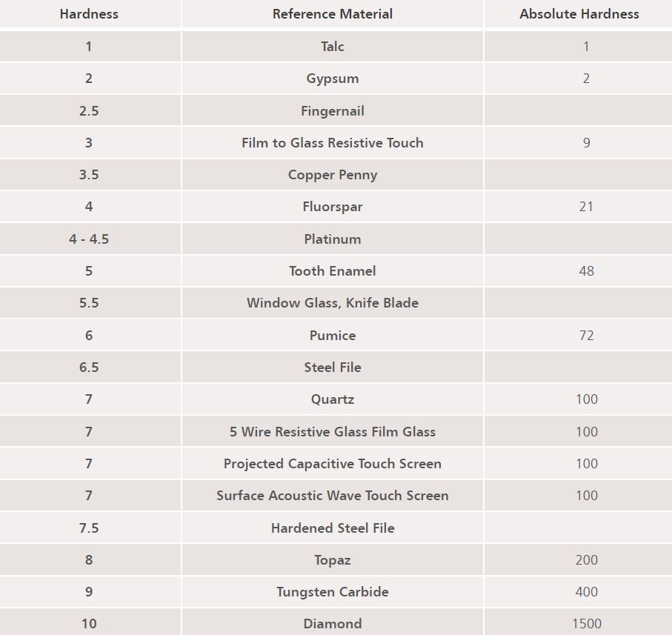Select the Gypsum reference material cell
The image size is (672, 635).
(x=333, y=79)
